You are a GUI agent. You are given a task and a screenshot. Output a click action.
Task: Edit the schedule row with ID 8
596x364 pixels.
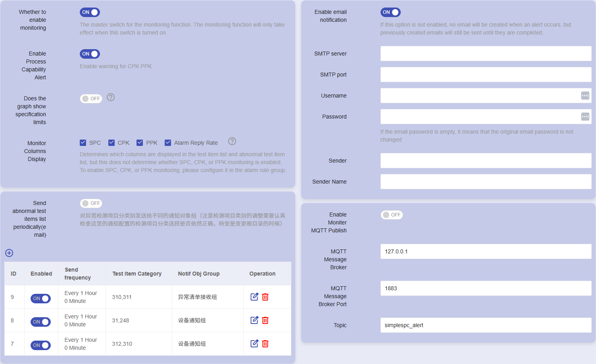254,320
